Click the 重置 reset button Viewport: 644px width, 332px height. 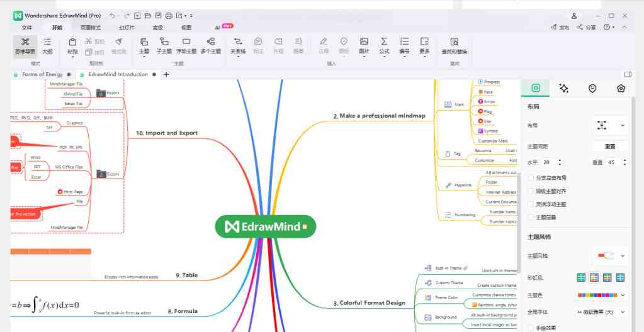click(609, 146)
